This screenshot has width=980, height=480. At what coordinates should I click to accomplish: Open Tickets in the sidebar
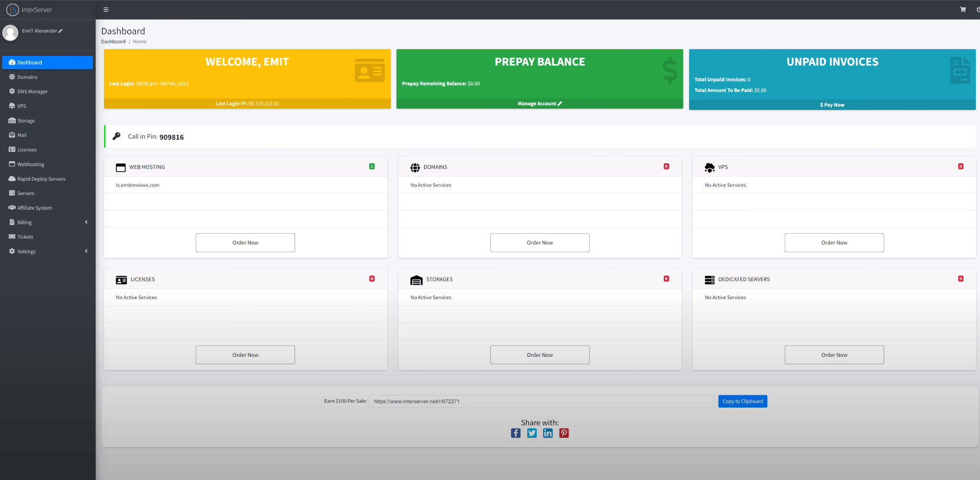(48, 237)
